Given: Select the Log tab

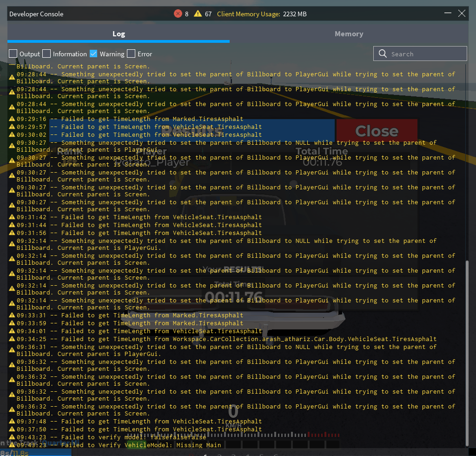Looking at the screenshot, I should pos(119,34).
